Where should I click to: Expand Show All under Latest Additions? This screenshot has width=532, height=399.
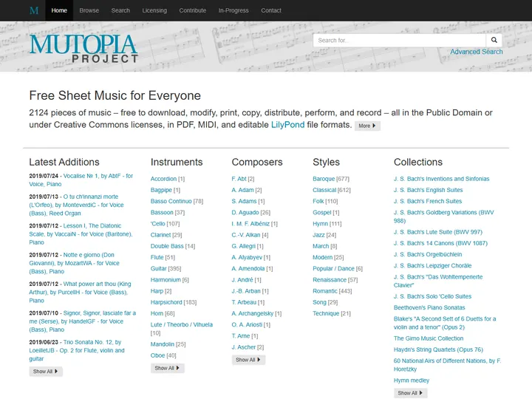click(46, 371)
